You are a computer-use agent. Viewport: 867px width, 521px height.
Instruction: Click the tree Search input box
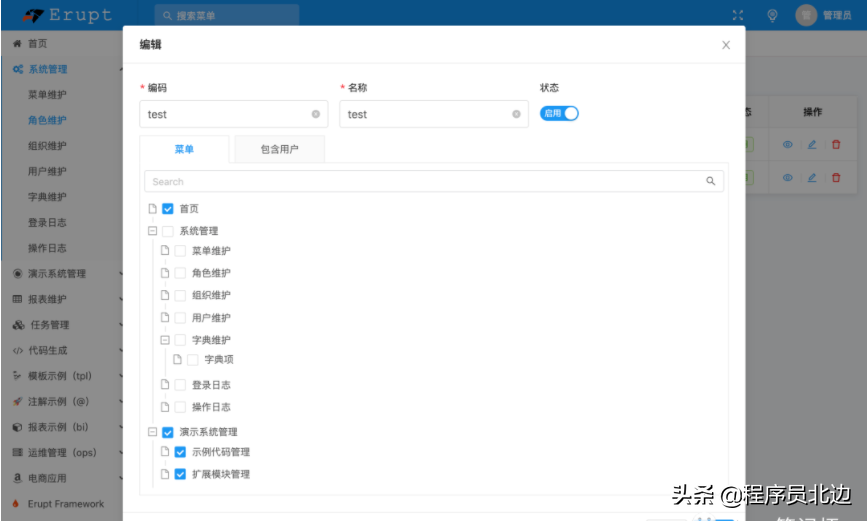[x=434, y=181]
